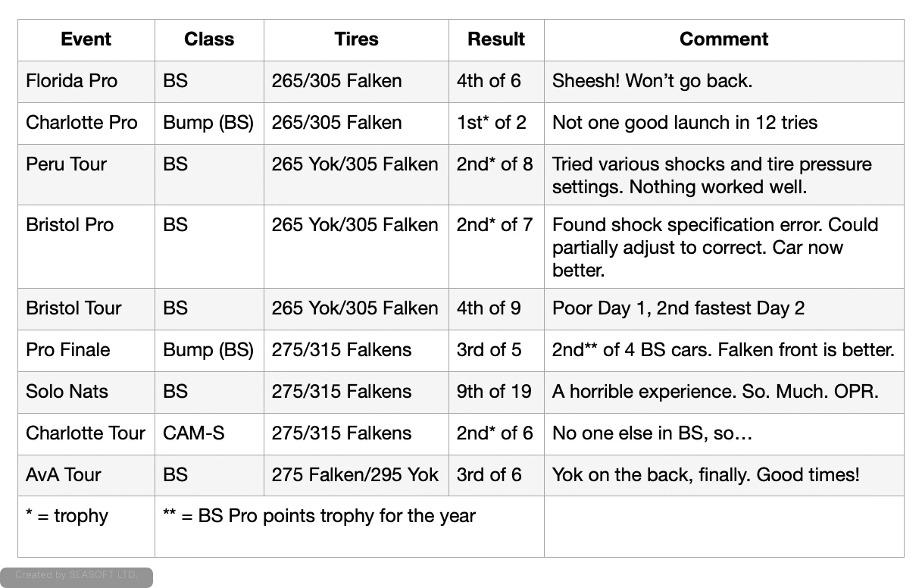Select the Solo Nats event cell
Screen dimensions: 922x588
[x=67, y=392]
